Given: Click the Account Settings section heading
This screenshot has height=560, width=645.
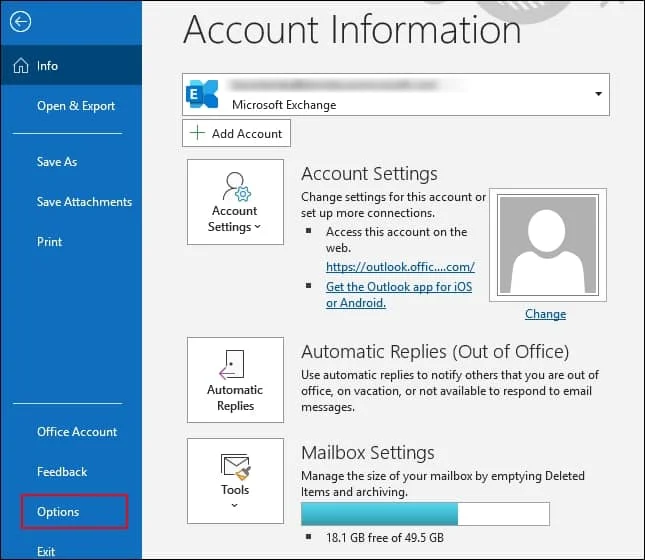Looking at the screenshot, I should (x=369, y=173).
